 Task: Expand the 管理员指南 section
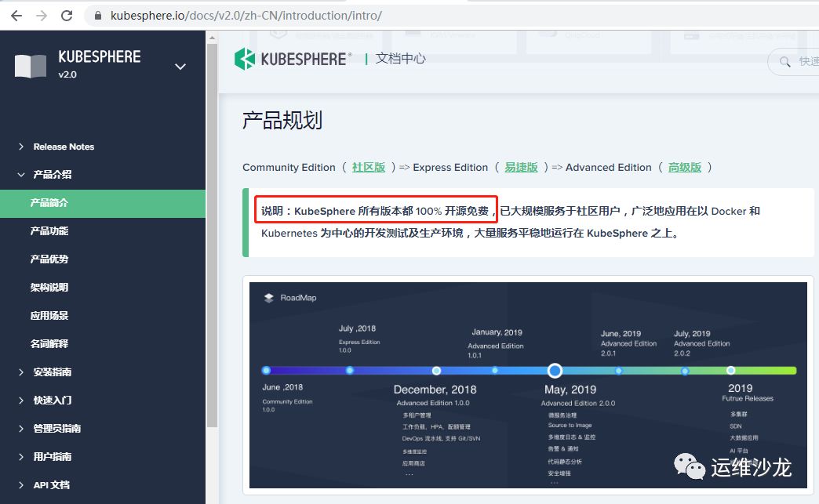[x=56, y=428]
